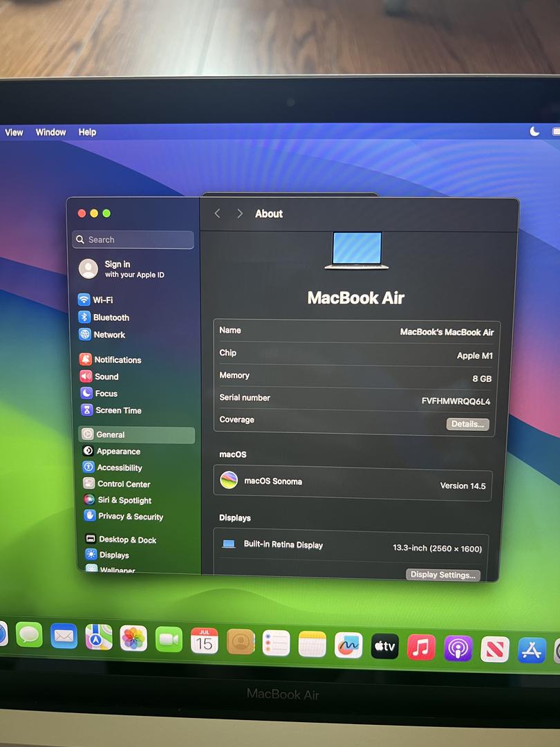560x747 pixels.
Task: Click the 8 GB memory value
Action: point(482,378)
